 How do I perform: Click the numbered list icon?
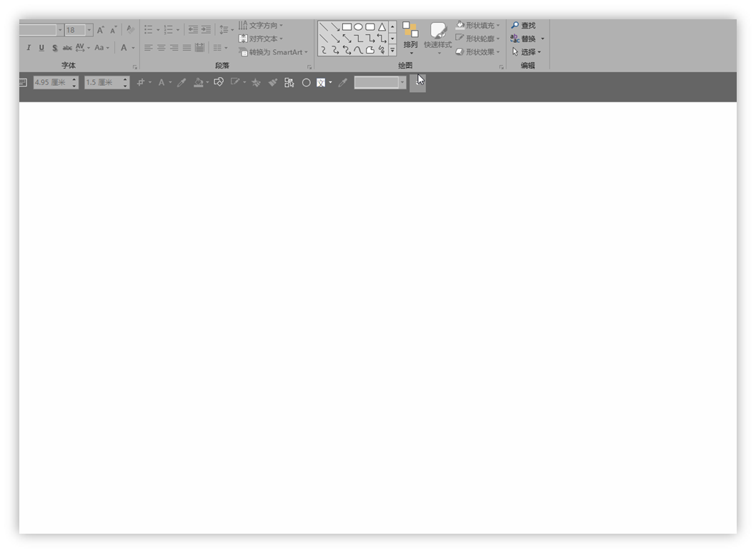click(168, 30)
